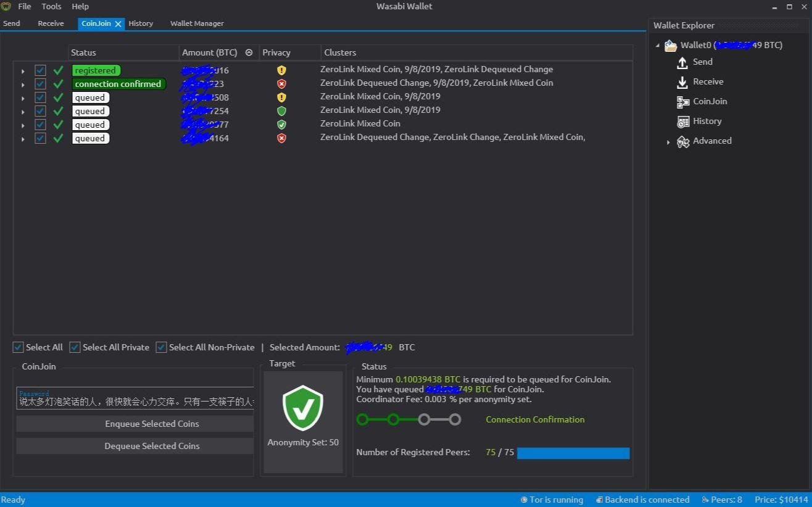Click the Peers status icon
This screenshot has height=507, width=812.
point(705,500)
